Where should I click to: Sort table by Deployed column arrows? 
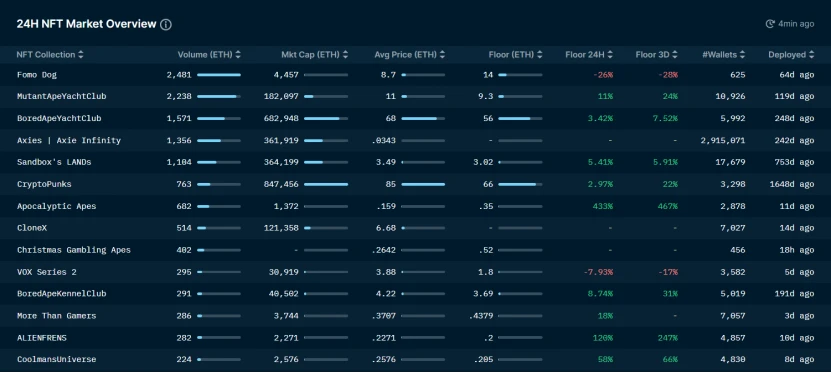coord(811,55)
